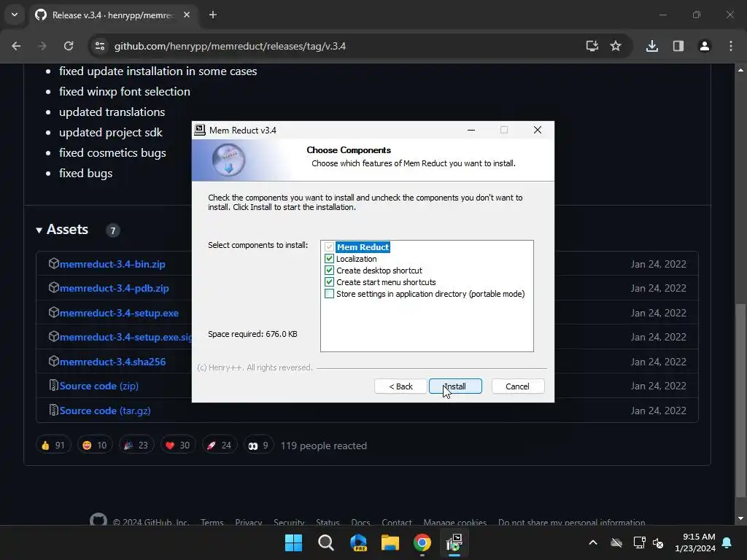Open memreduct-3.4-setup.exe.sig link
This screenshot has width=747, height=560.
click(x=125, y=337)
